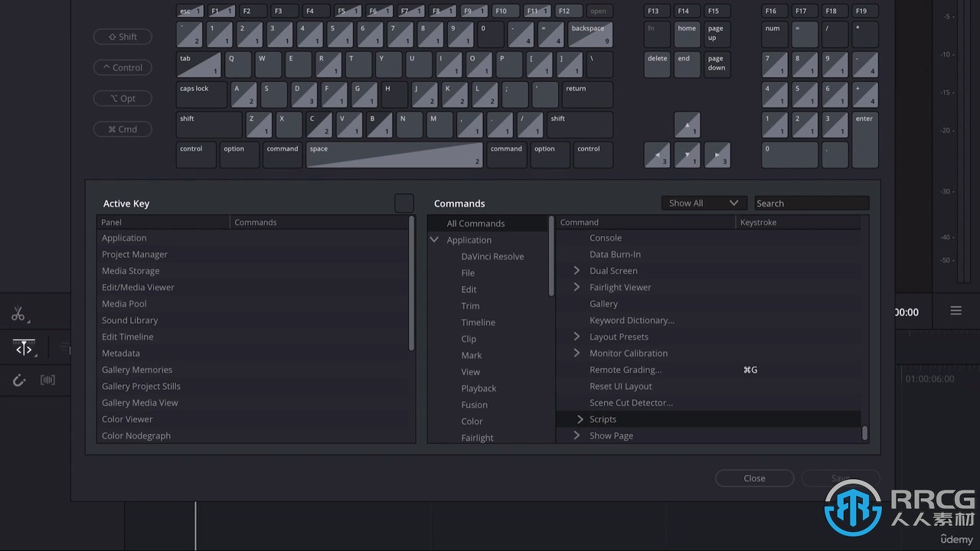The width and height of the screenshot is (980, 551).
Task: Click the Active Key panel list scrollbar
Action: (412, 283)
